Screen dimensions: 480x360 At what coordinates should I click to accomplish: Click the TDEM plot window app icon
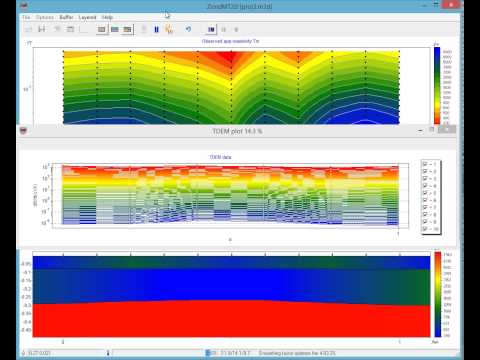(23, 131)
